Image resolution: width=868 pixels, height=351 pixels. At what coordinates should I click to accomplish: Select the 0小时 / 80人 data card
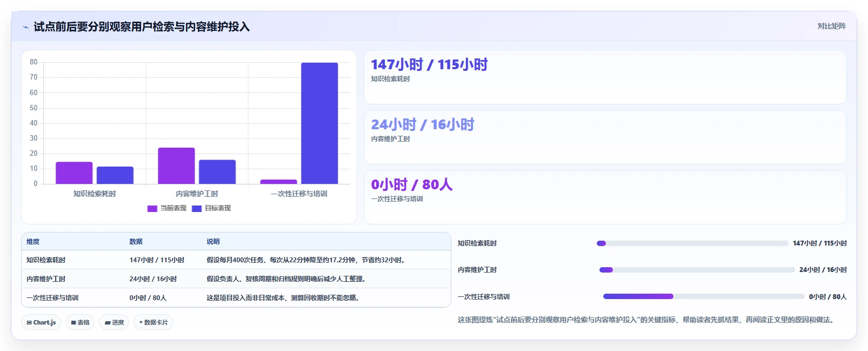[x=605, y=197]
